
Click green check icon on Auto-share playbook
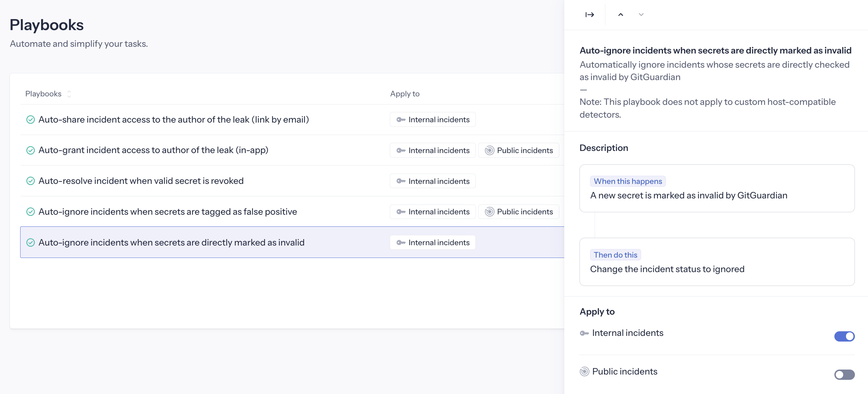coord(30,120)
